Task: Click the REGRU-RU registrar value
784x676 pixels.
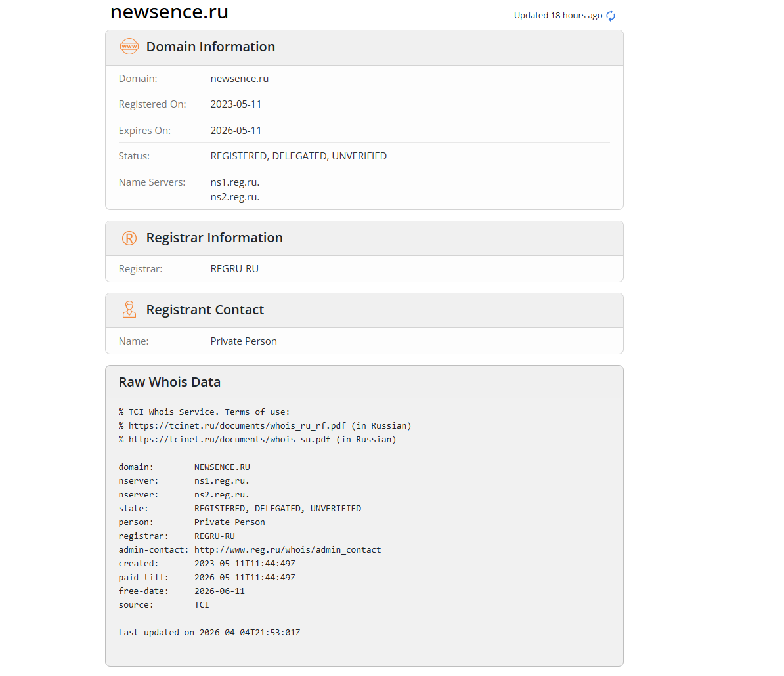Action: pos(234,269)
